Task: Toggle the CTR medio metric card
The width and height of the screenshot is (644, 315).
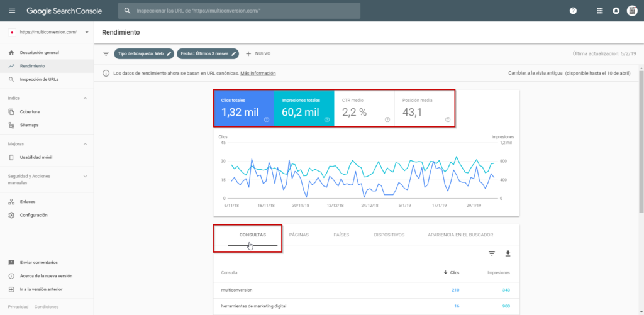Action: [x=364, y=108]
